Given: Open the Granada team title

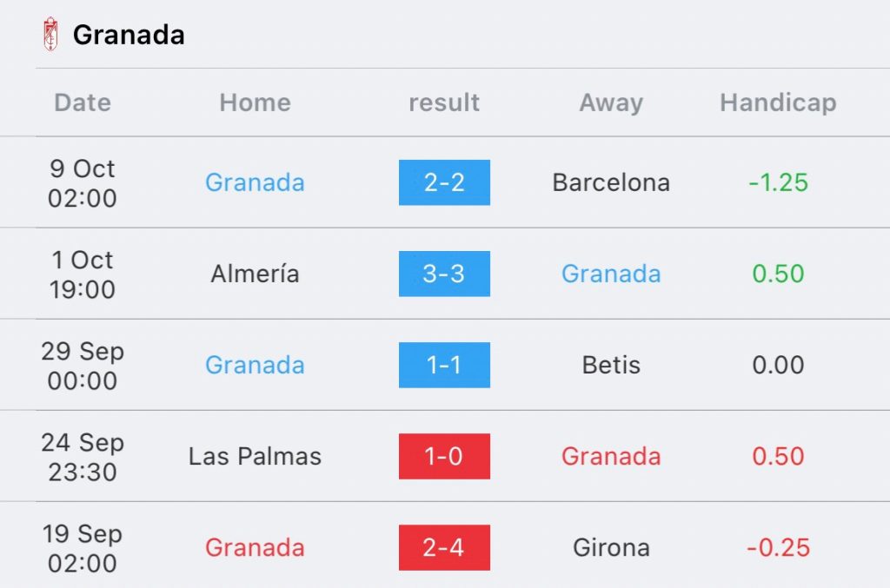Looking at the screenshot, I should 129,35.
